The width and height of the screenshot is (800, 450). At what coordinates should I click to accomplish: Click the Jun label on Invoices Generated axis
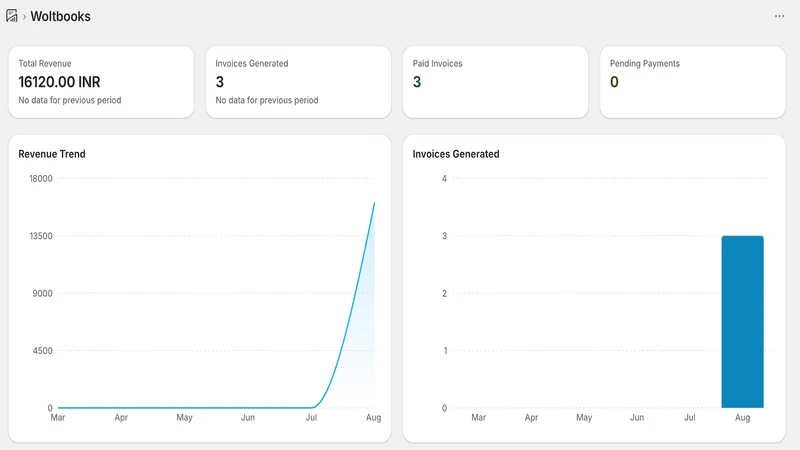[x=637, y=417]
